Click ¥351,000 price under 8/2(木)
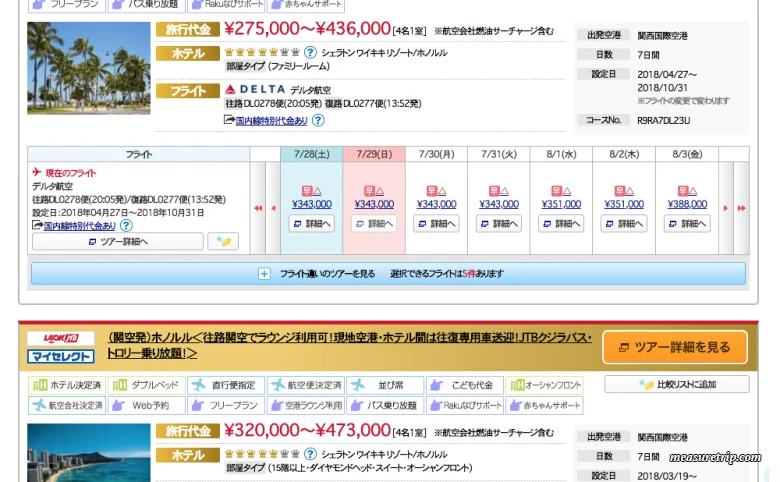This screenshot has width=780, height=482. pyautogui.click(x=624, y=204)
